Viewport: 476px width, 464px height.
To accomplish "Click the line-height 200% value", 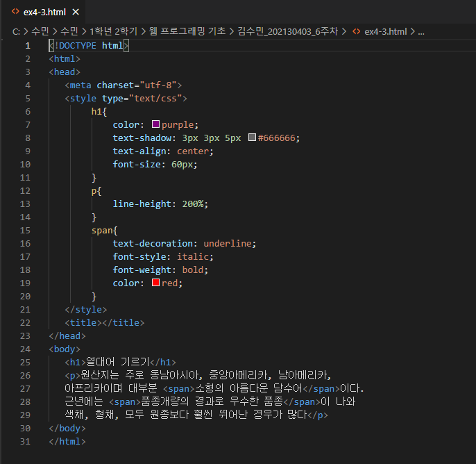I will 193,204.
